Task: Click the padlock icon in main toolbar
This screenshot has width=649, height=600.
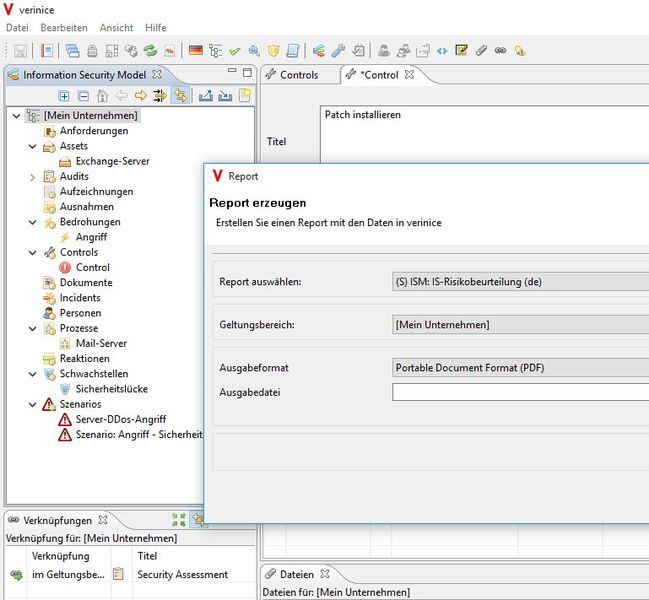Action: (92, 51)
